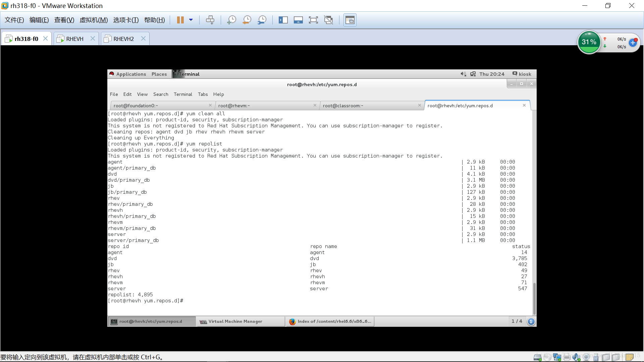The height and width of the screenshot is (362, 644).
Task: Click the CD/DVD device status icon
Action: [547, 357]
